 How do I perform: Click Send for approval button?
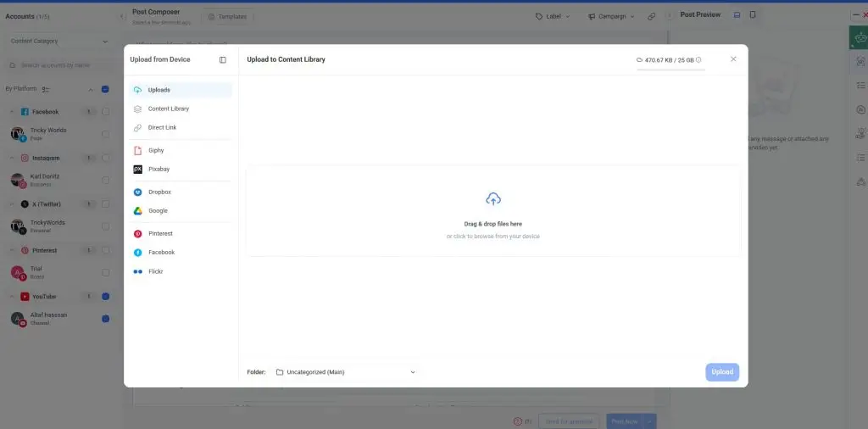pos(569,422)
